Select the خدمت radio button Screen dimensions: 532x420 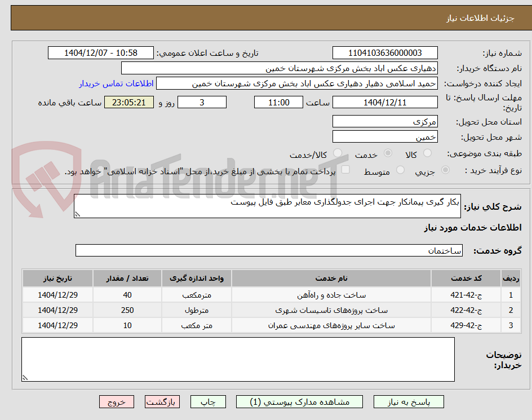388,153
